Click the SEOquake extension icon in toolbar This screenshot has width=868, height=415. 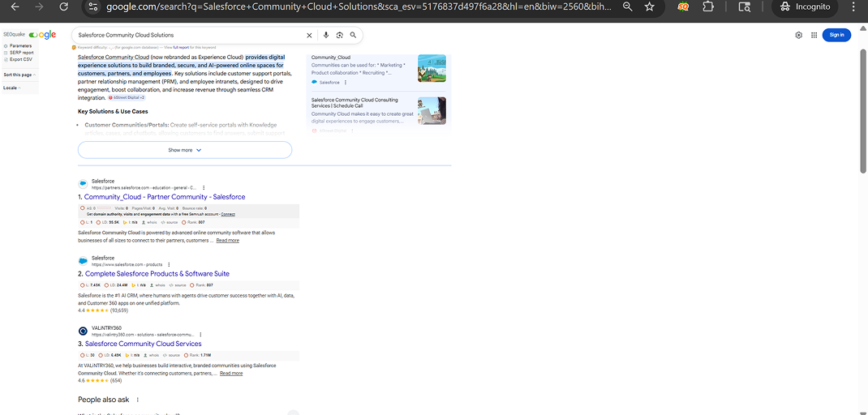[x=685, y=6]
